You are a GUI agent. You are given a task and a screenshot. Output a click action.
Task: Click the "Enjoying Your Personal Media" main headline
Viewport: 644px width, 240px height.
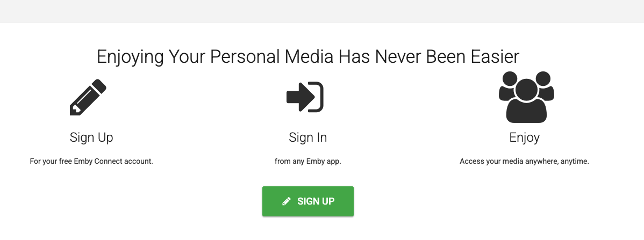(308, 56)
